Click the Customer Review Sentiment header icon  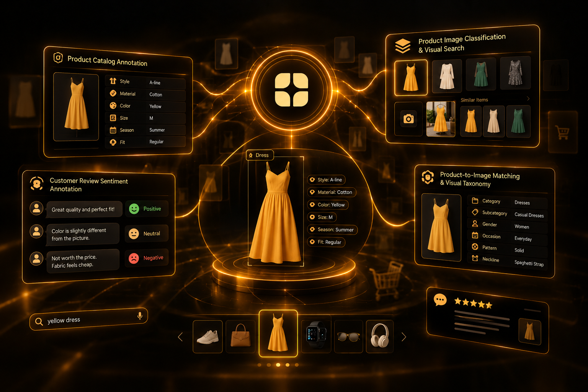pos(37,184)
